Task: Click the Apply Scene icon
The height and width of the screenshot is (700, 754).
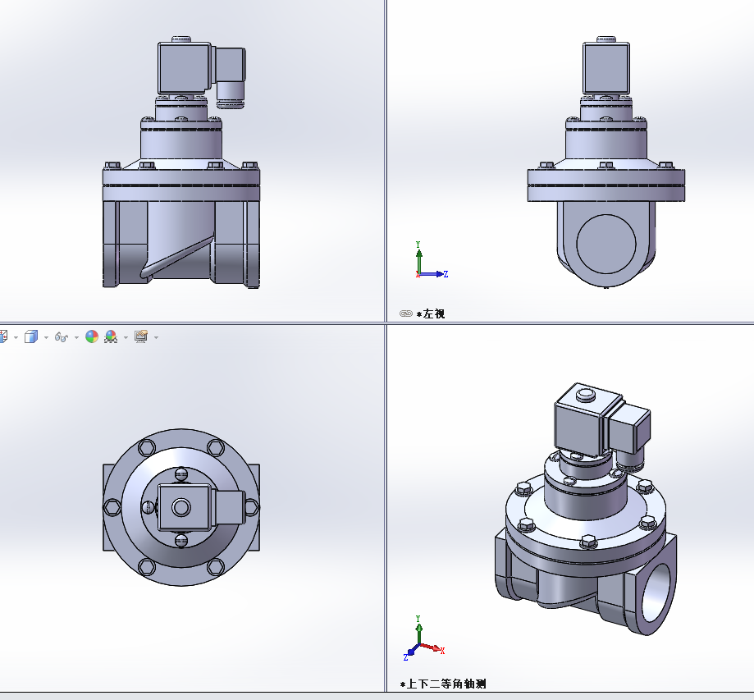Action: (111, 336)
